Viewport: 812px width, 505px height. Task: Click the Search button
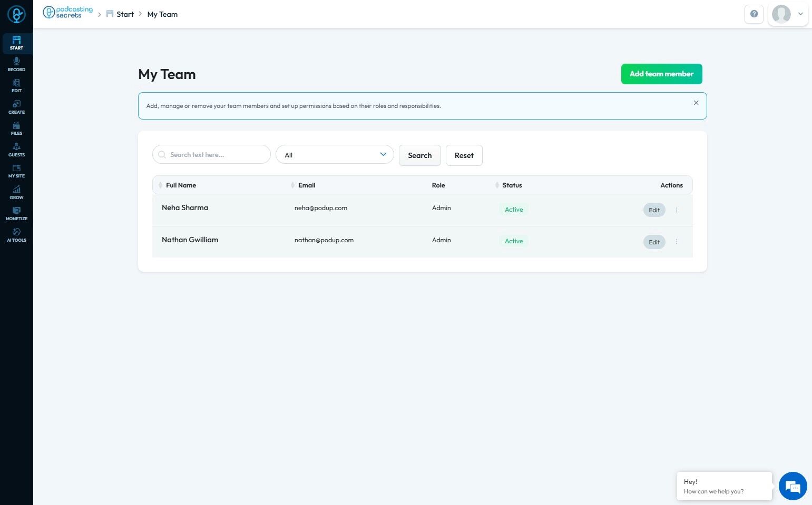pyautogui.click(x=419, y=155)
